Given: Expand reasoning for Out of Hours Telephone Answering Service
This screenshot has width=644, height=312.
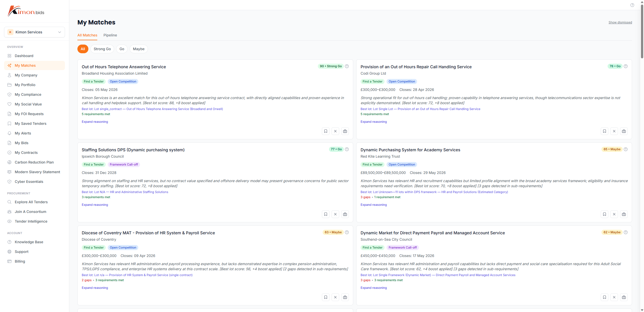Looking at the screenshot, I should [x=95, y=122].
